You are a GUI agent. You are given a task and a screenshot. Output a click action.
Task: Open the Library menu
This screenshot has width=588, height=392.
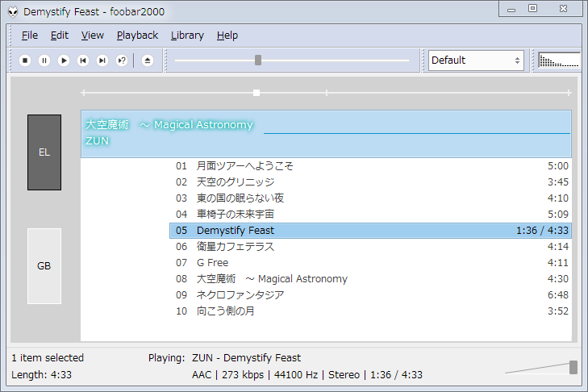[x=187, y=35]
